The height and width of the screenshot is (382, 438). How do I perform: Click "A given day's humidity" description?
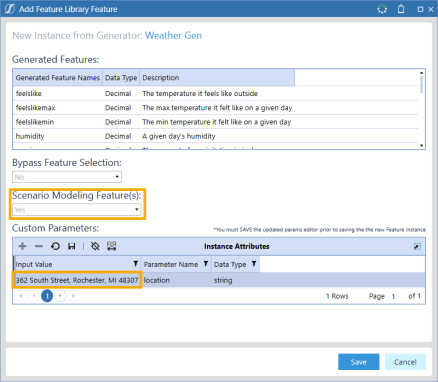[179, 136]
